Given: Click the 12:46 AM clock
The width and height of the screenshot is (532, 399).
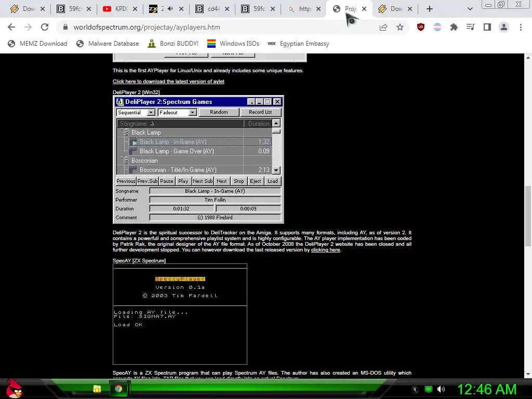Looking at the screenshot, I should 487,389.
